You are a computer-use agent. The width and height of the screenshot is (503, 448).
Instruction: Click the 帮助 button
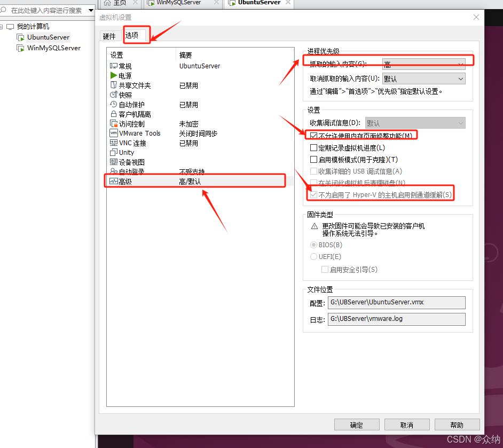(457, 425)
